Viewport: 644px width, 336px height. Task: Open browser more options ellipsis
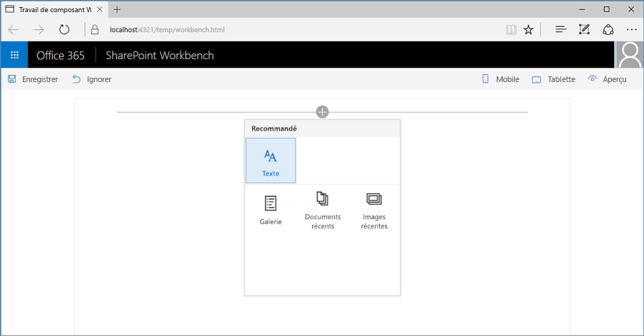click(632, 29)
